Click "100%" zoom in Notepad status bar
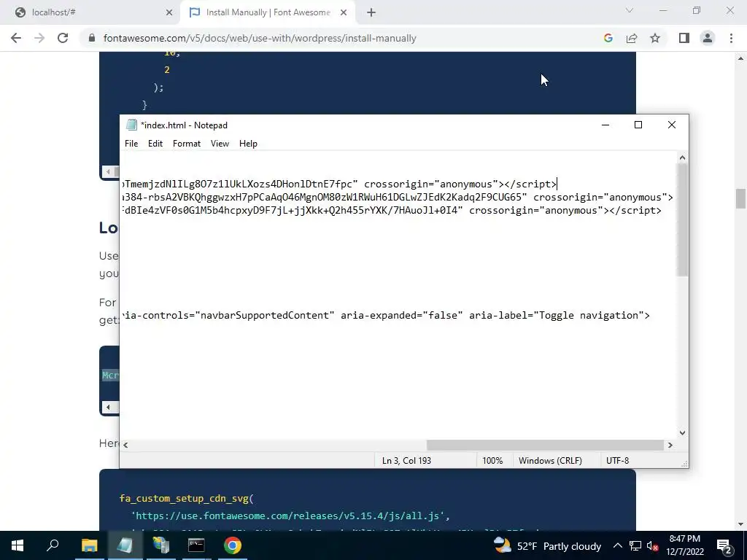Image resolution: width=747 pixels, height=560 pixels. (x=492, y=461)
